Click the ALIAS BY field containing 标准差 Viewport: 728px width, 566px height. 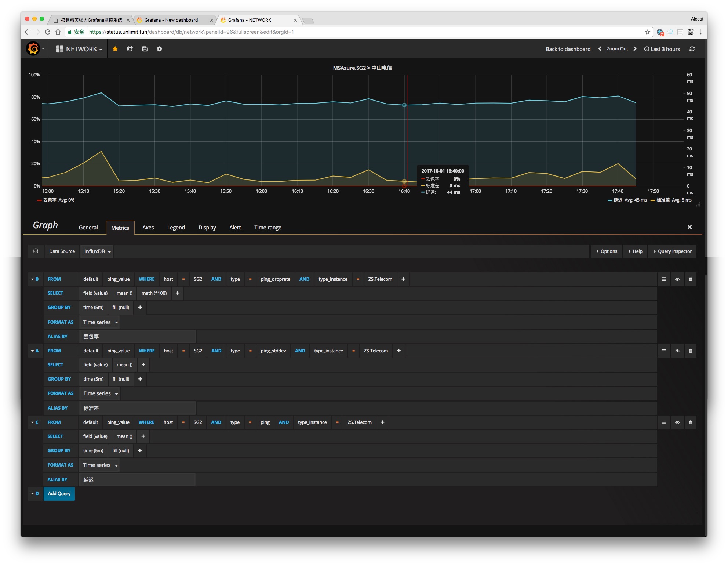(x=138, y=408)
